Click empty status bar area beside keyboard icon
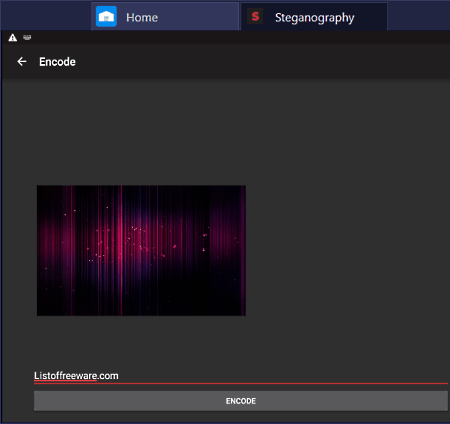Screen dimensions: 450x424 coord(233,38)
